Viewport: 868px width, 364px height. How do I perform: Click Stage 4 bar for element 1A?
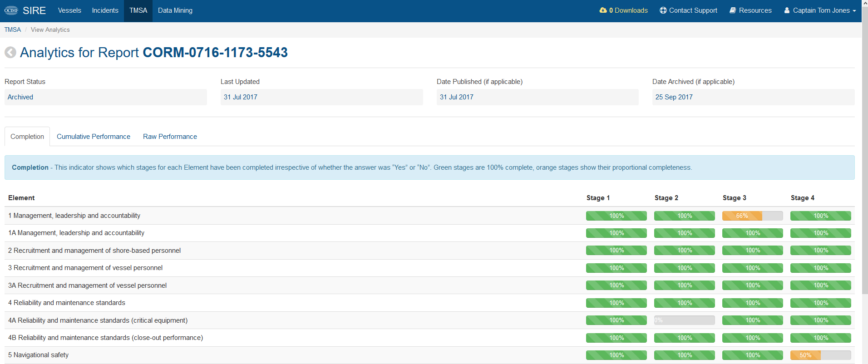coord(821,233)
